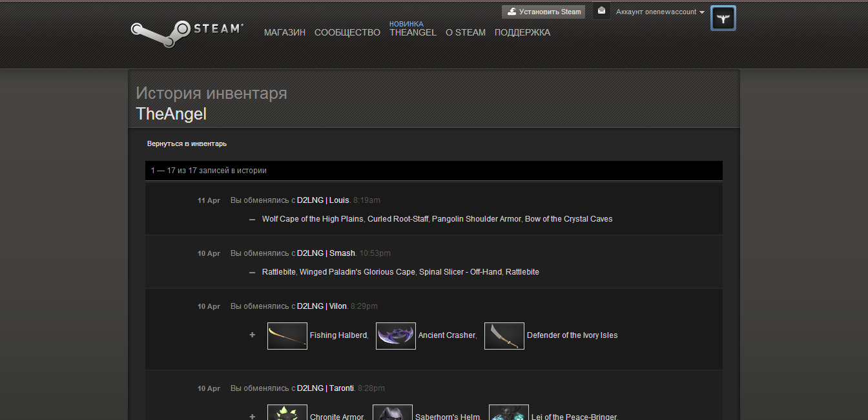Click Winged Paladin's Glorious Cape item
Image resolution: width=868 pixels, height=420 pixels.
pyautogui.click(x=357, y=272)
